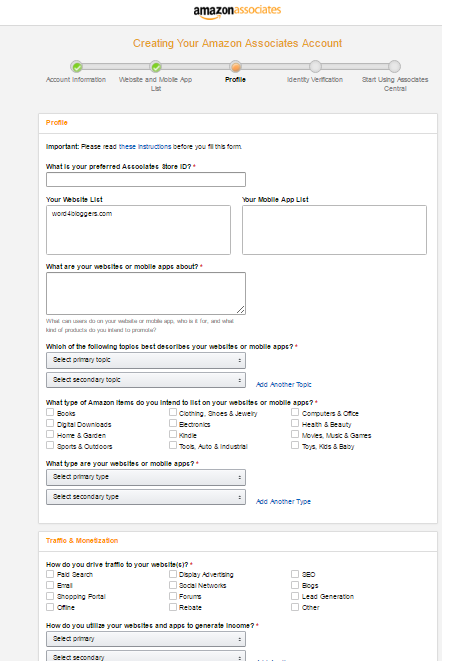The width and height of the screenshot is (459, 661).
Task: Click the orange Profile step circle
Action: pos(235,67)
